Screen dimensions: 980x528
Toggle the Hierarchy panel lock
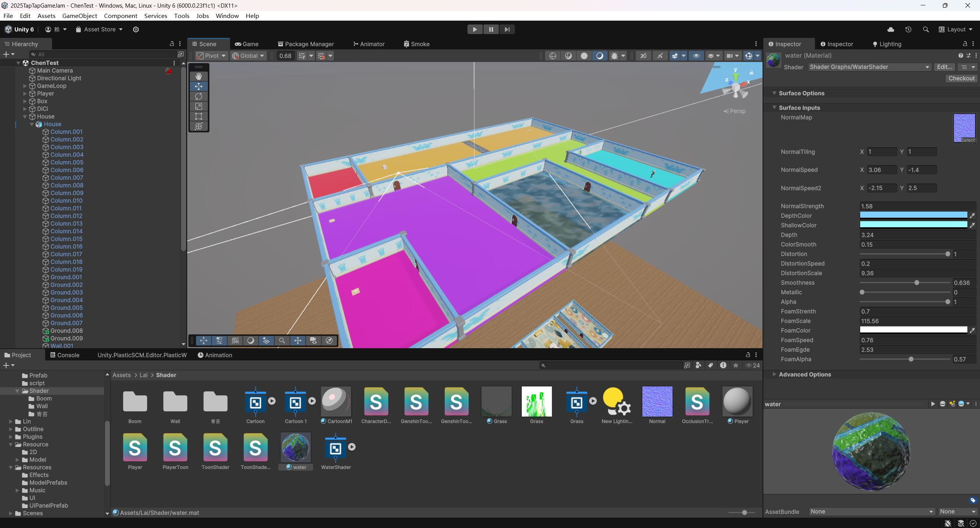(x=171, y=44)
